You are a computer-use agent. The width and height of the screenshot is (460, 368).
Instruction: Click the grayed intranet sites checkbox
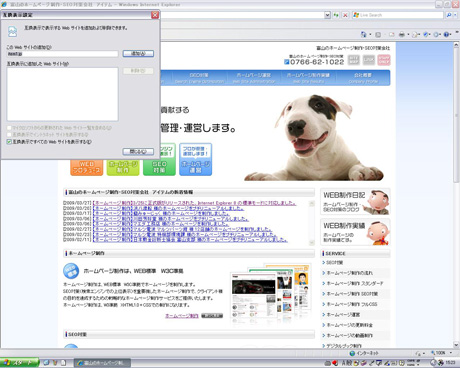9,135
